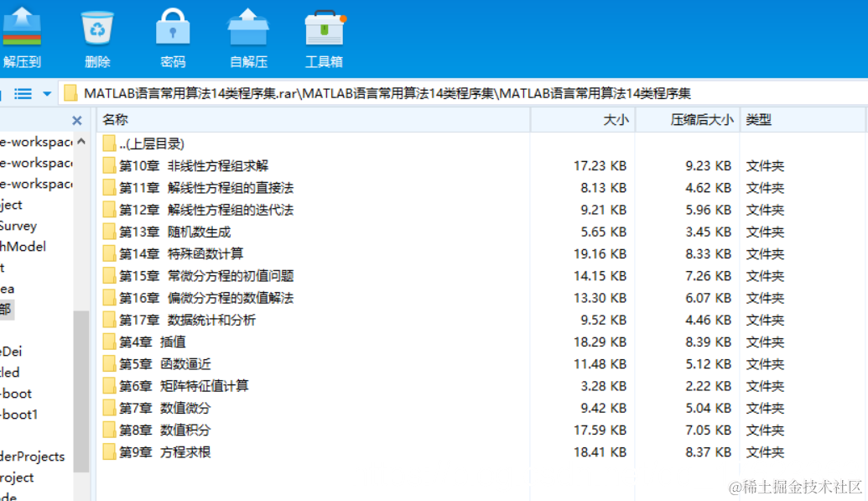Click folder icon of 第11章 解线性方程组的直接法
The height and width of the screenshot is (501, 868).
(109, 188)
